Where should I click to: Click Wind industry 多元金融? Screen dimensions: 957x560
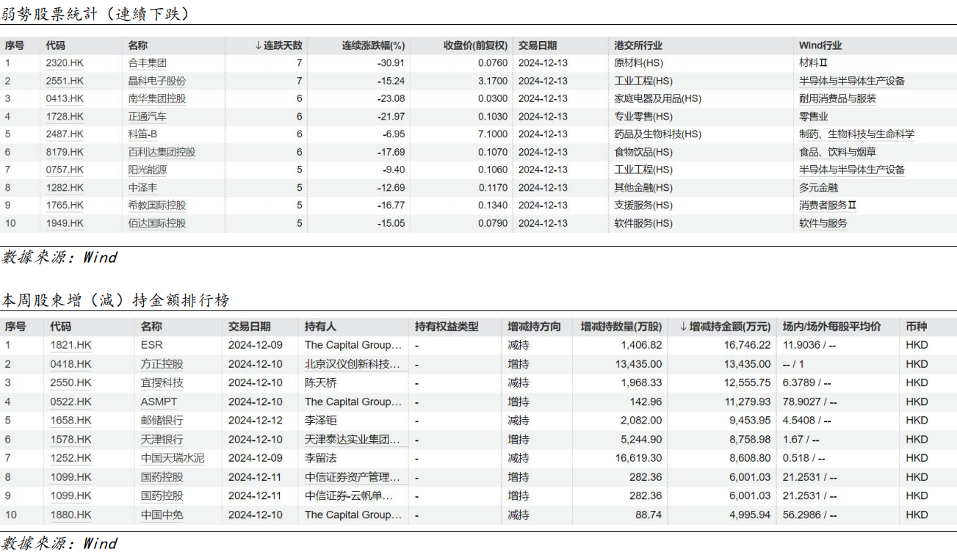pos(818,188)
